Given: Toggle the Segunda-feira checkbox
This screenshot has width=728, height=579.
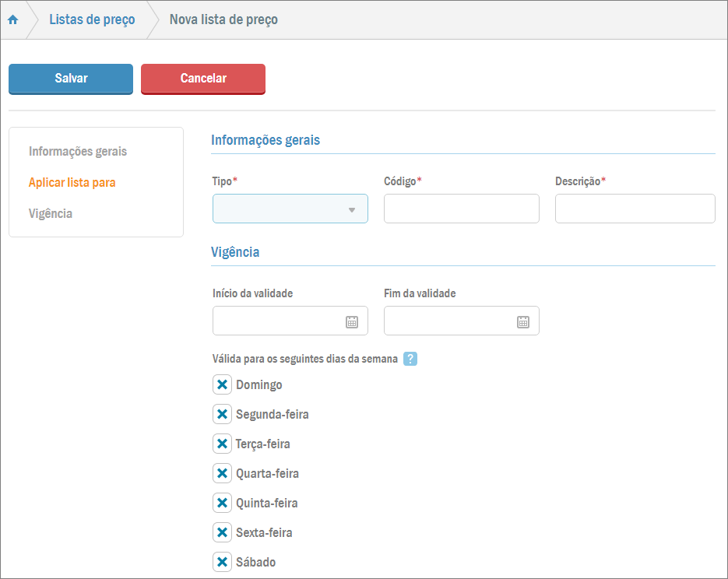Looking at the screenshot, I should tap(222, 414).
